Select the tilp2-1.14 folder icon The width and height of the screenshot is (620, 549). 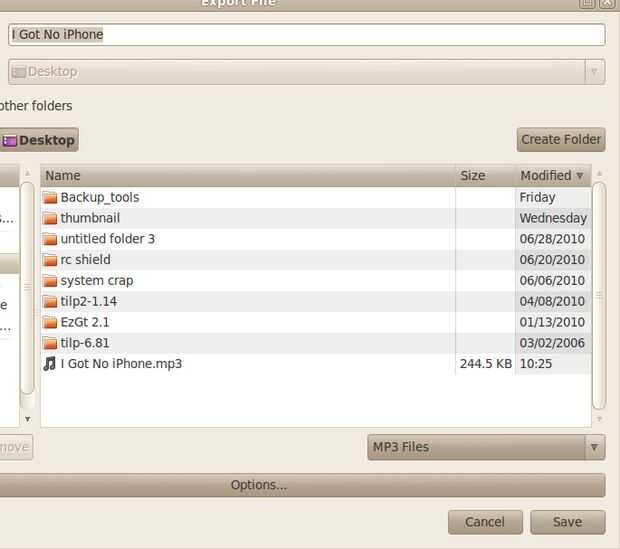(50, 302)
